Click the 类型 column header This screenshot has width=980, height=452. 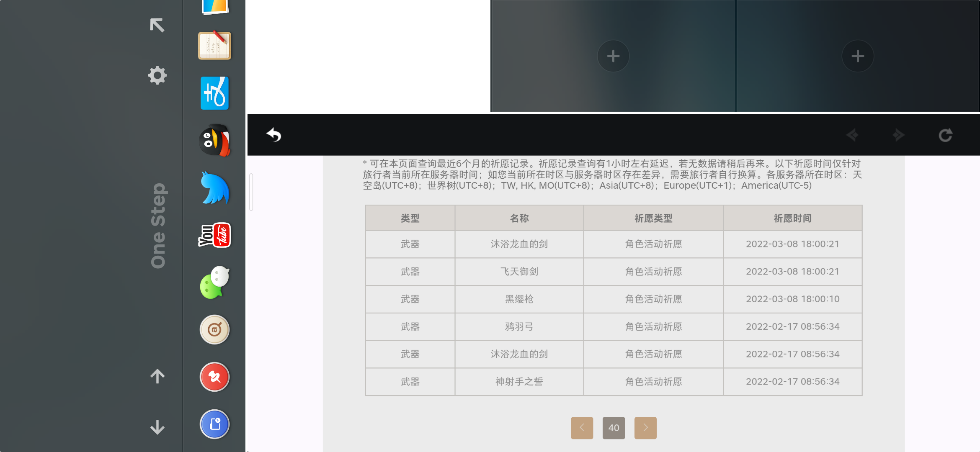pos(410,218)
